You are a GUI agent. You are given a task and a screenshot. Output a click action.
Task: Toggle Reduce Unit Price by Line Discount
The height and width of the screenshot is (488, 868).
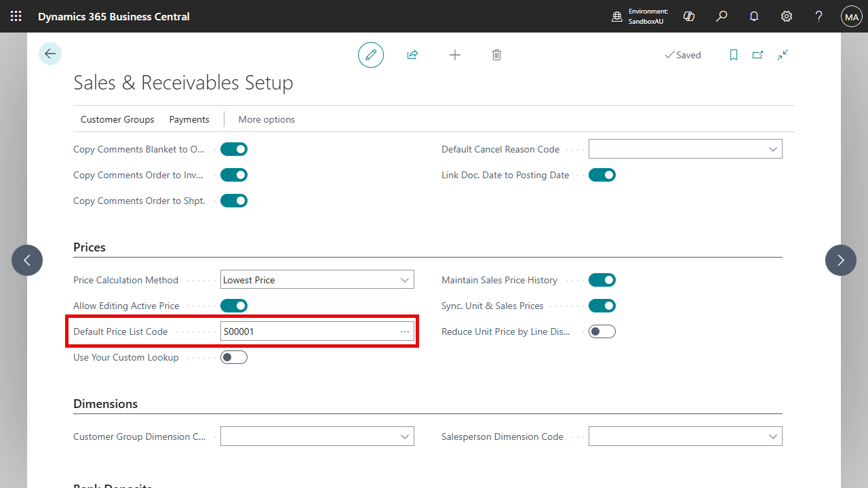(x=602, y=331)
